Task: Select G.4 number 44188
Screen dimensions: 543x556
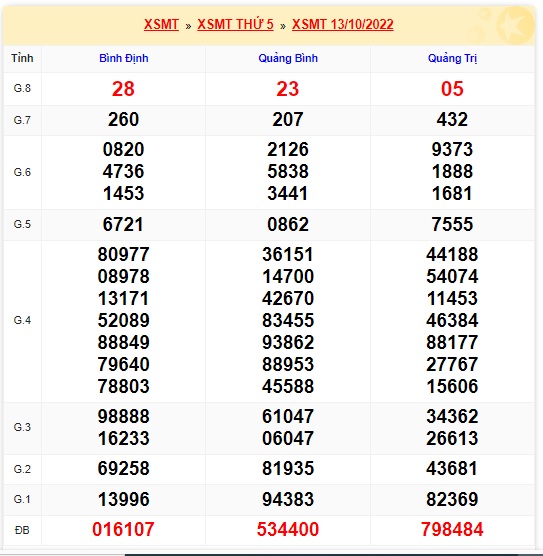Action: [452, 255]
